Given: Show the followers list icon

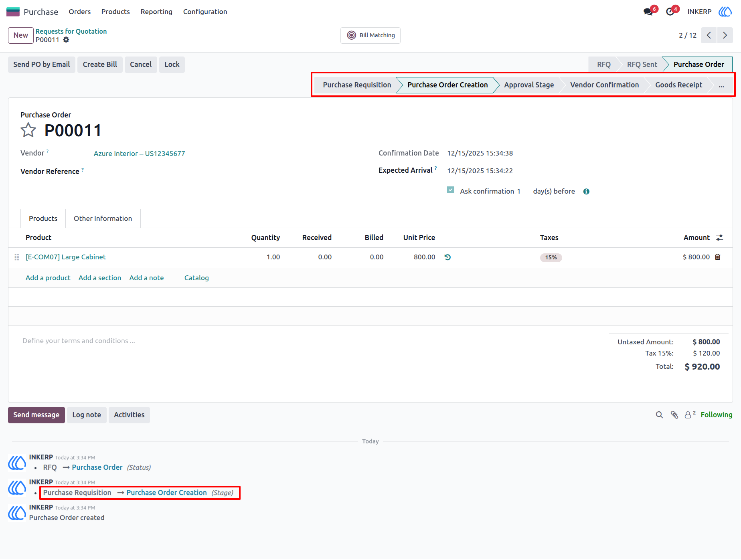Looking at the screenshot, I should pyautogui.click(x=690, y=415).
